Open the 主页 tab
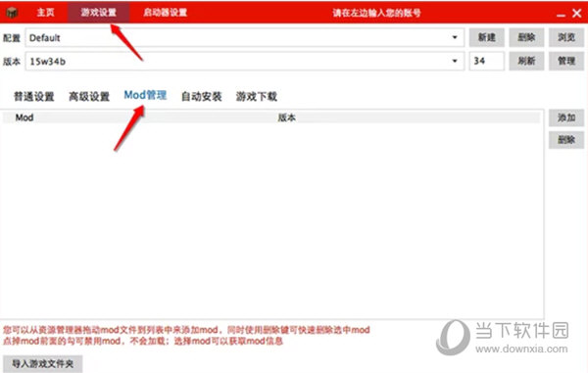This screenshot has width=588, height=373. coord(45,13)
